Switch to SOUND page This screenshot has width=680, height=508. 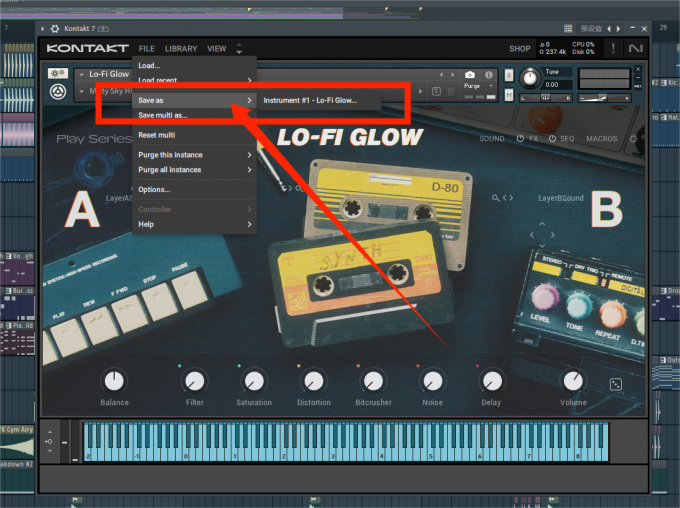[x=492, y=138]
